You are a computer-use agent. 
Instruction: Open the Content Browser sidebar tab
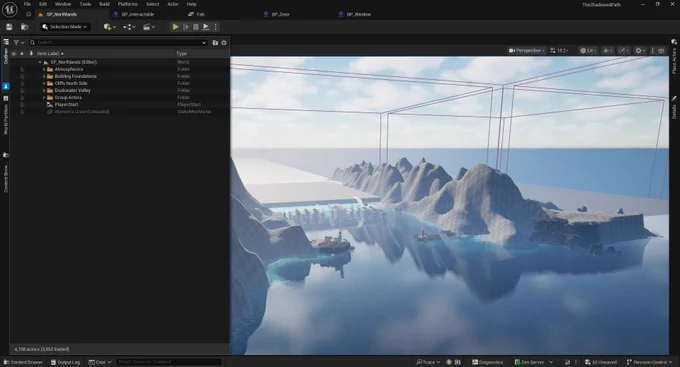click(6, 172)
